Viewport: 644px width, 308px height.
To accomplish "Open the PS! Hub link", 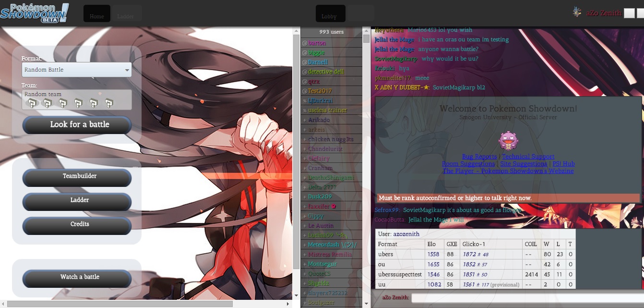I will tap(563, 164).
